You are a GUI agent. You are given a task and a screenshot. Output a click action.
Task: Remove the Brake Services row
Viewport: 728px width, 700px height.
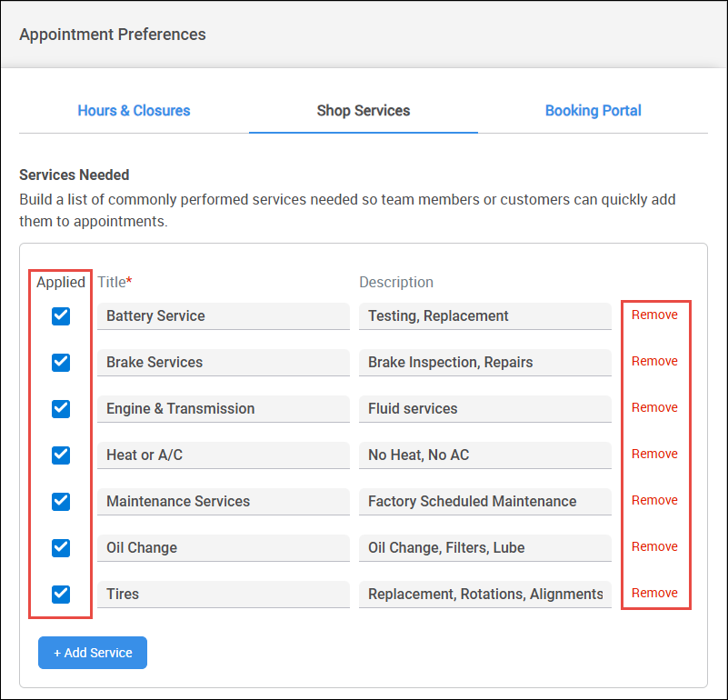click(x=654, y=362)
